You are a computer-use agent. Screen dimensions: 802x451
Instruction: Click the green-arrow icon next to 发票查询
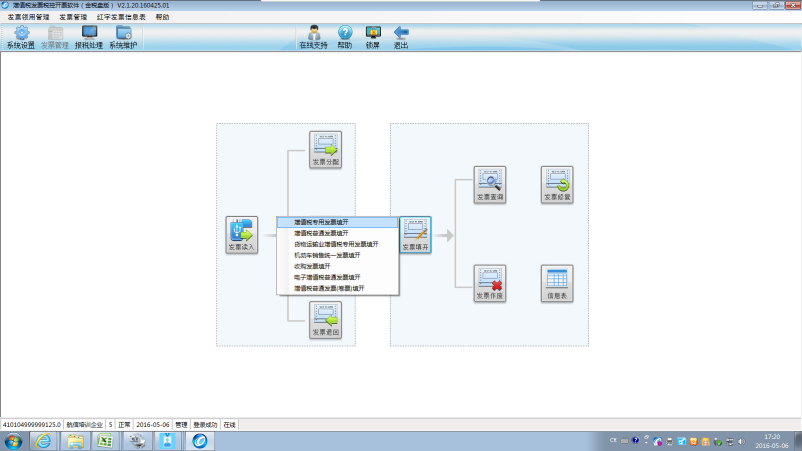[x=557, y=185]
